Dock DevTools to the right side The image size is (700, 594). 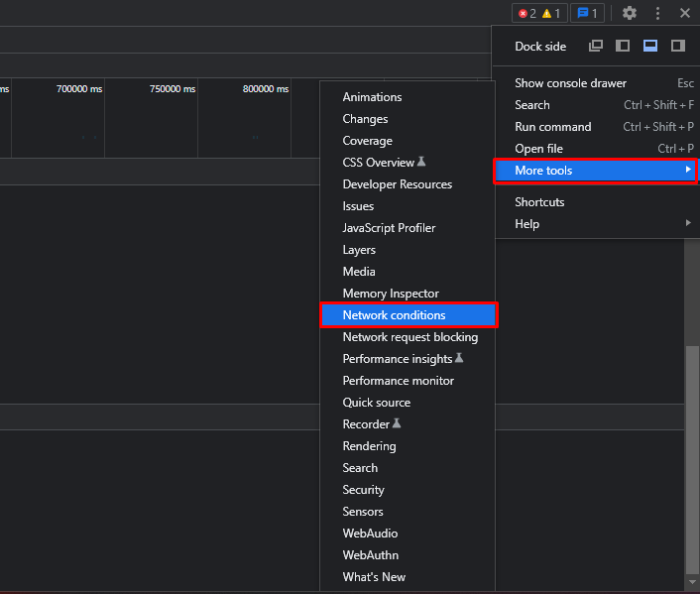pos(678,47)
